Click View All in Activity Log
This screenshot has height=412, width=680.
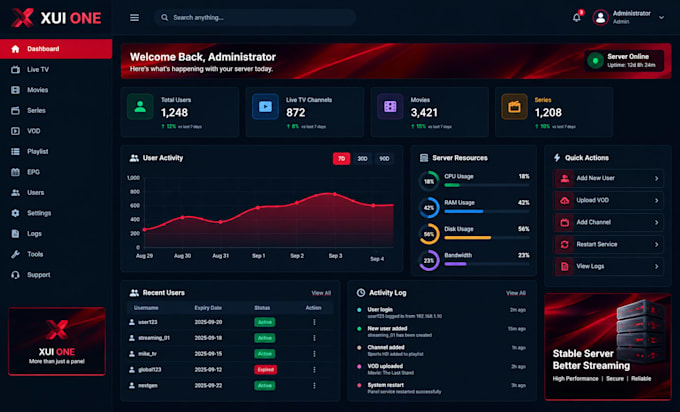tap(516, 293)
